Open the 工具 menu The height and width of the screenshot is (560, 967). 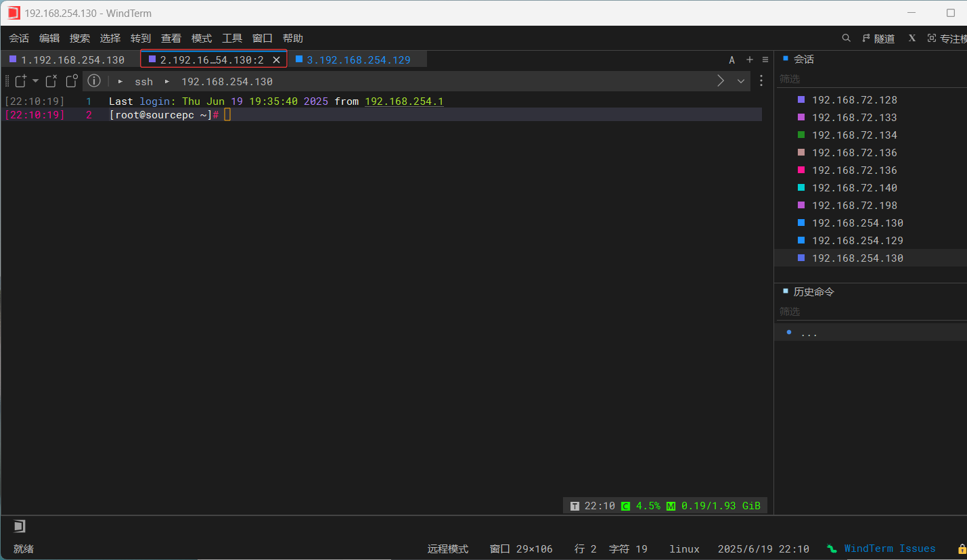click(232, 38)
